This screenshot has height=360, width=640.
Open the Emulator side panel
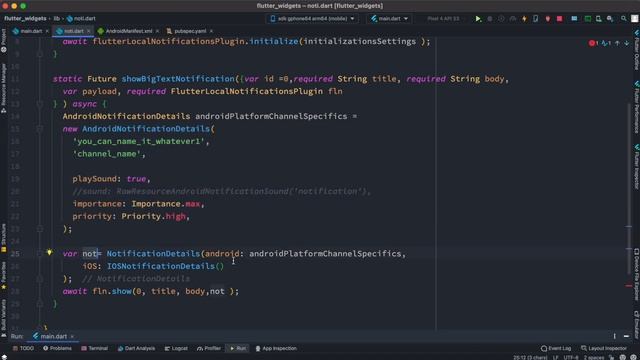click(636, 324)
